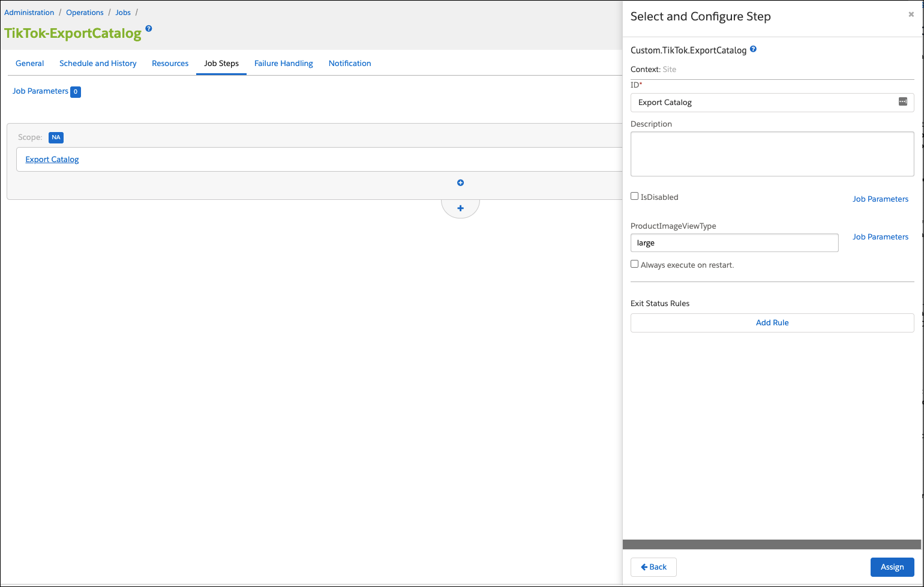This screenshot has height=587, width=924.
Task: Click the NA scope badge
Action: coord(56,137)
